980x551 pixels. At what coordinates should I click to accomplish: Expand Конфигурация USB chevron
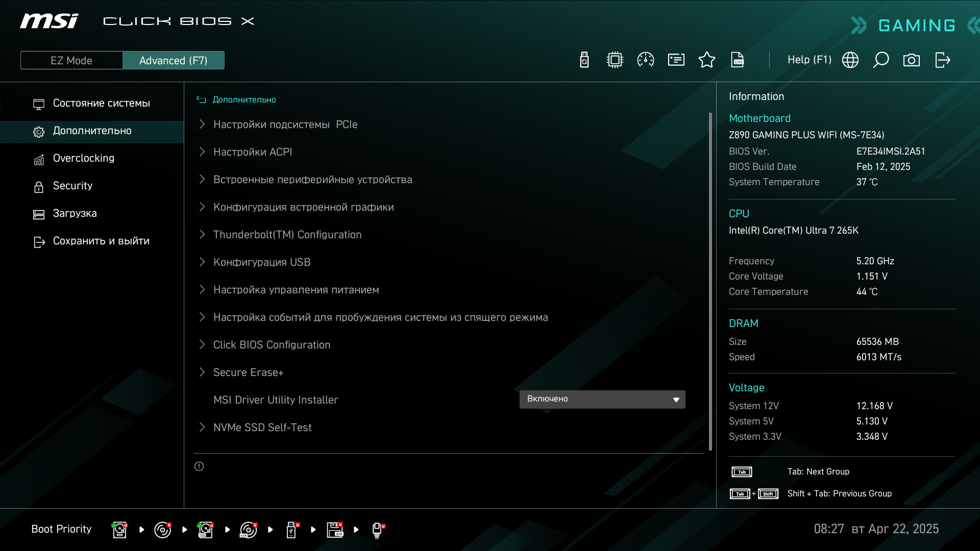point(202,262)
